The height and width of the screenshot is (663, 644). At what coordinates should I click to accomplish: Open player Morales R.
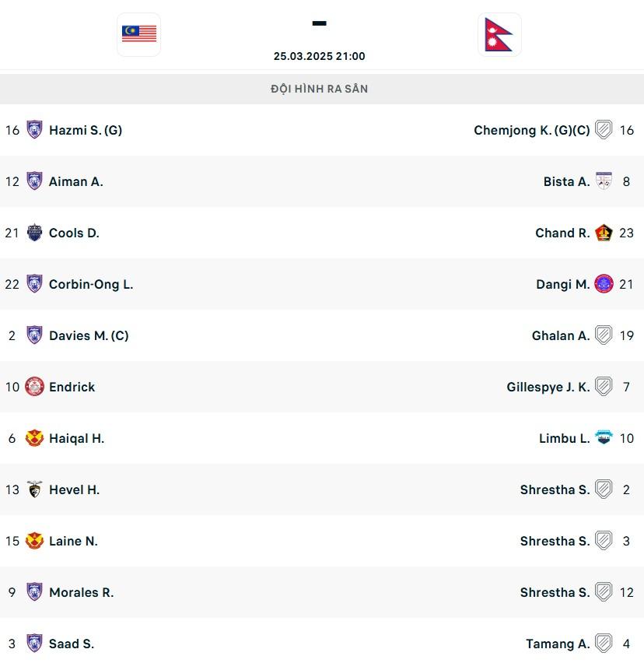point(81,592)
